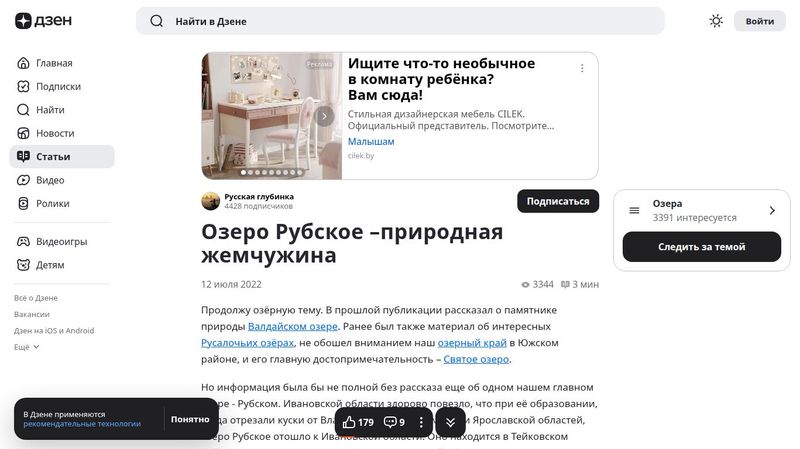Open comments via speech bubble icon
This screenshot has height=449, width=800.
[390, 422]
